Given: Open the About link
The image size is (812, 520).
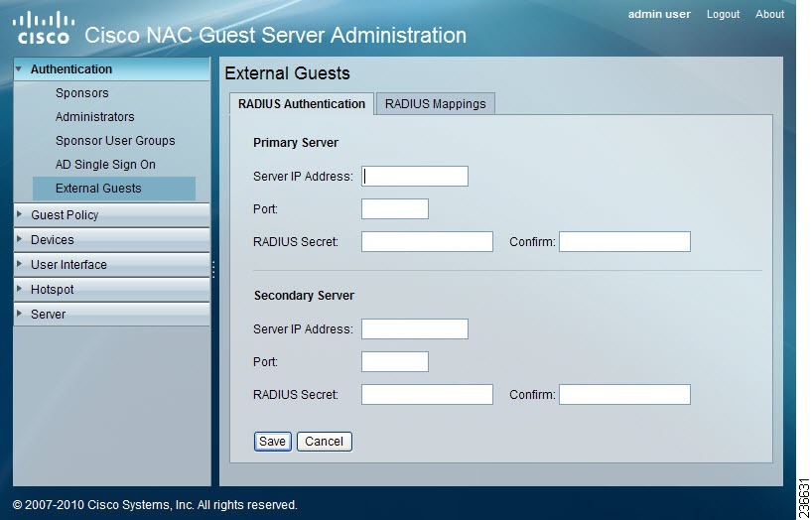Looking at the screenshot, I should pos(769,15).
